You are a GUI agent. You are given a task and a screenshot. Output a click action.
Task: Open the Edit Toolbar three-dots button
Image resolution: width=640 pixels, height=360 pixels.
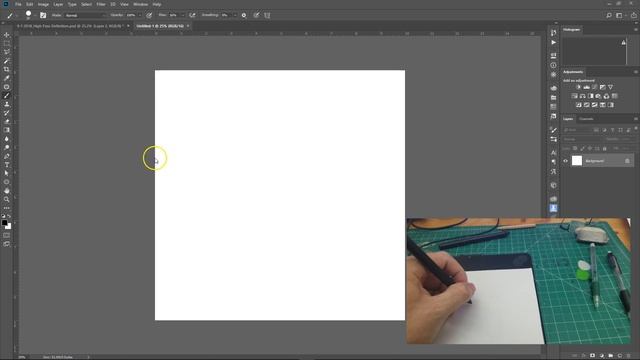[7, 208]
